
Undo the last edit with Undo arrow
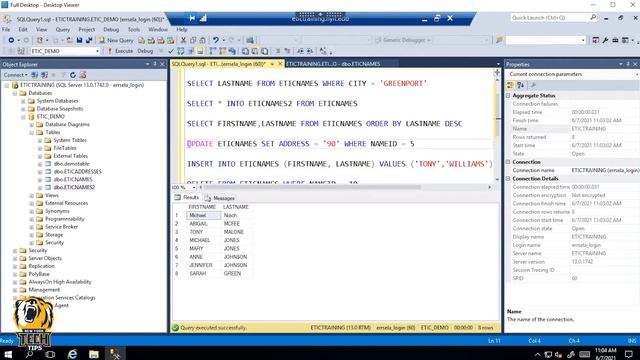[x=216, y=40]
